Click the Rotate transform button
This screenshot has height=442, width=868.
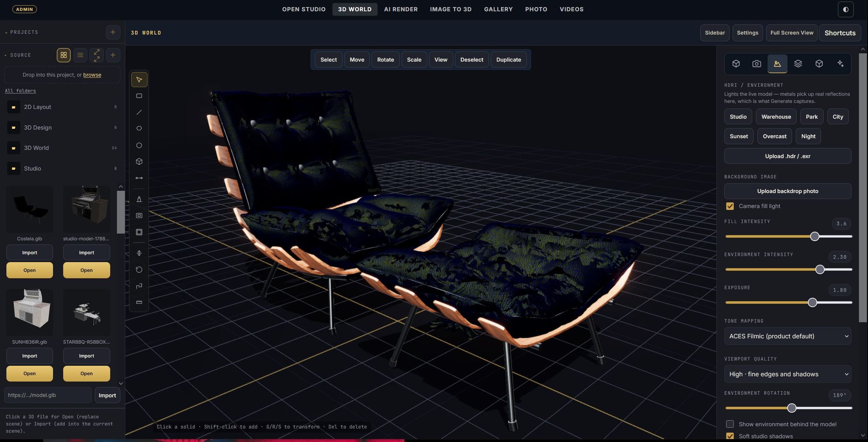[385, 59]
